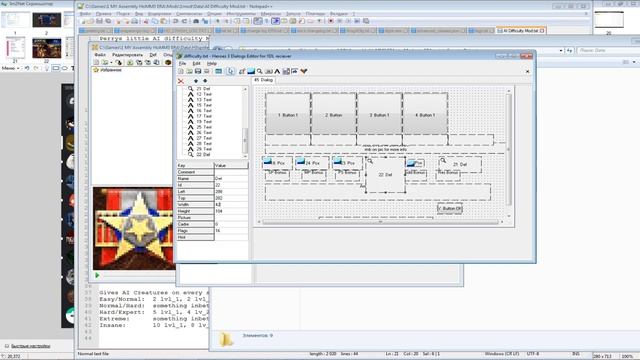The width and height of the screenshot is (640, 360).
Task: Click Open file icon in Dialog Editor toolbar
Action: 189,71
